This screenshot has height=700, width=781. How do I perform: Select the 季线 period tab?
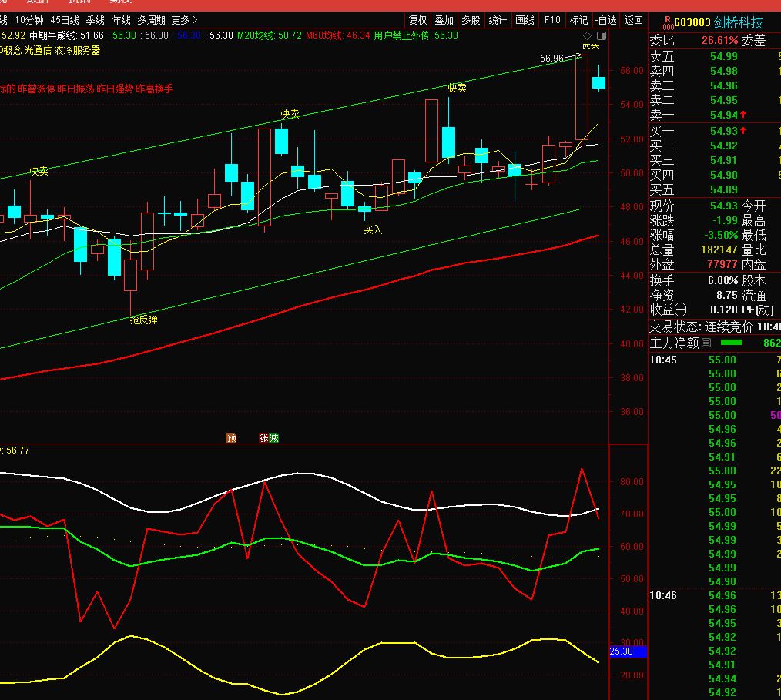click(96, 21)
